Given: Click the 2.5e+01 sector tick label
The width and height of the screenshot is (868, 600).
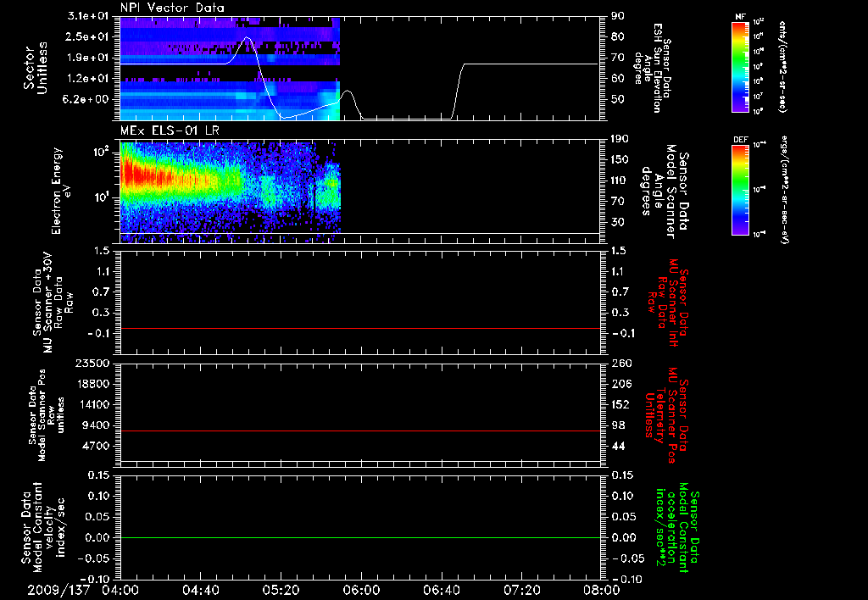Looking at the screenshot, I should pyautogui.click(x=88, y=36).
